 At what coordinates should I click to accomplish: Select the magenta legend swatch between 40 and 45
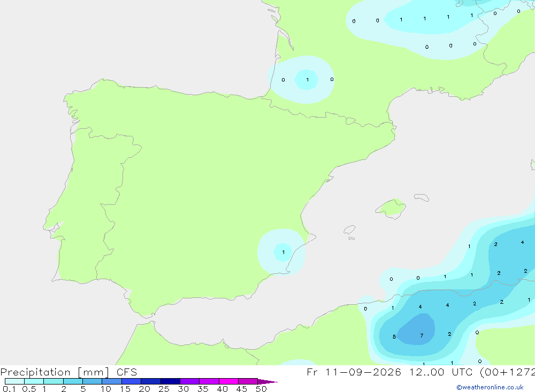click(228, 381)
